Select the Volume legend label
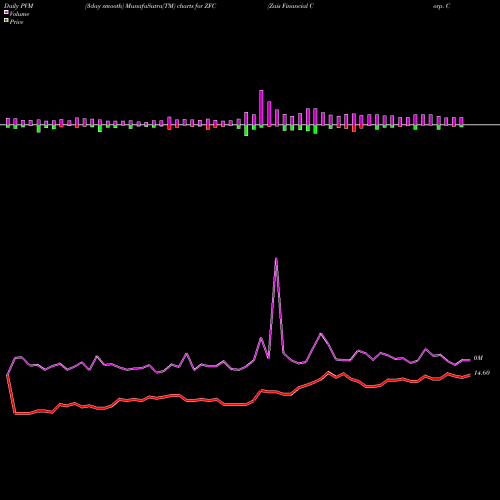 (x=19, y=14)
